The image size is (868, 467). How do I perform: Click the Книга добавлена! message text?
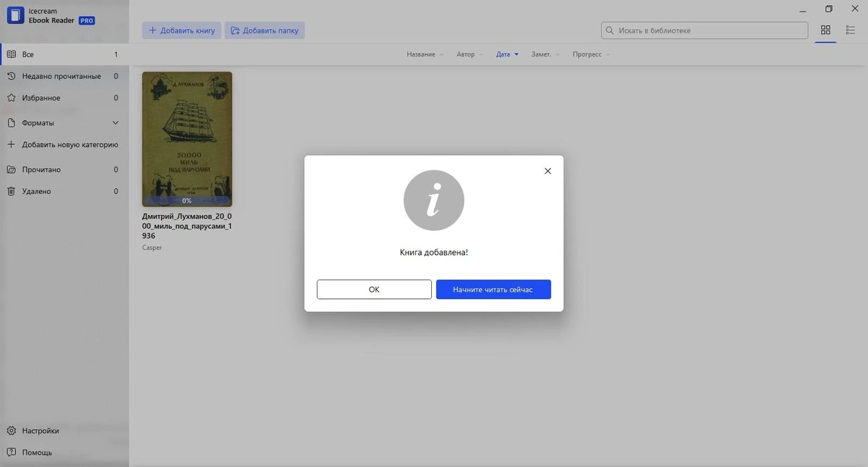click(434, 253)
